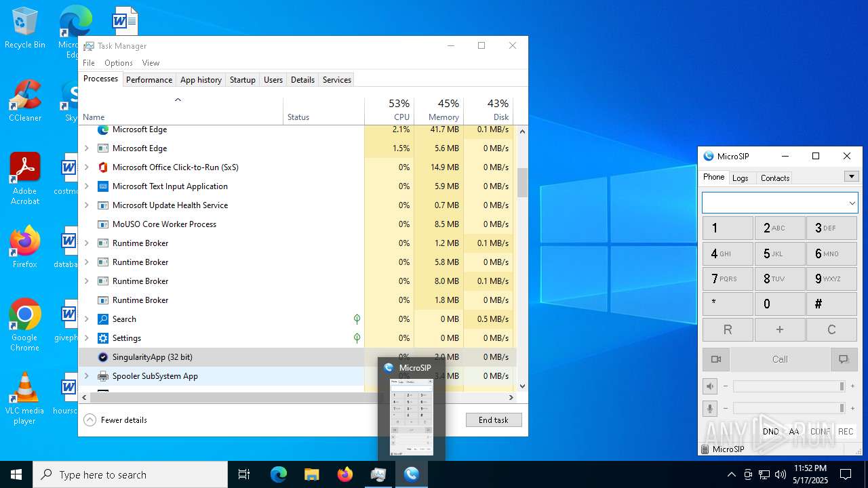Mute the speaker icon in MicroSIP
This screenshot has height=488, width=868.
coord(710,386)
